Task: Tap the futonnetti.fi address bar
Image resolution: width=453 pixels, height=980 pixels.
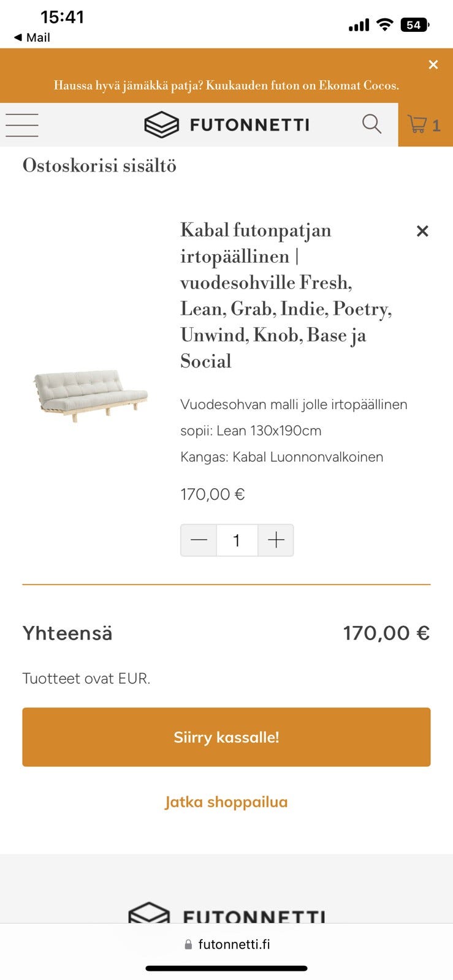Action: pyautogui.click(x=227, y=944)
